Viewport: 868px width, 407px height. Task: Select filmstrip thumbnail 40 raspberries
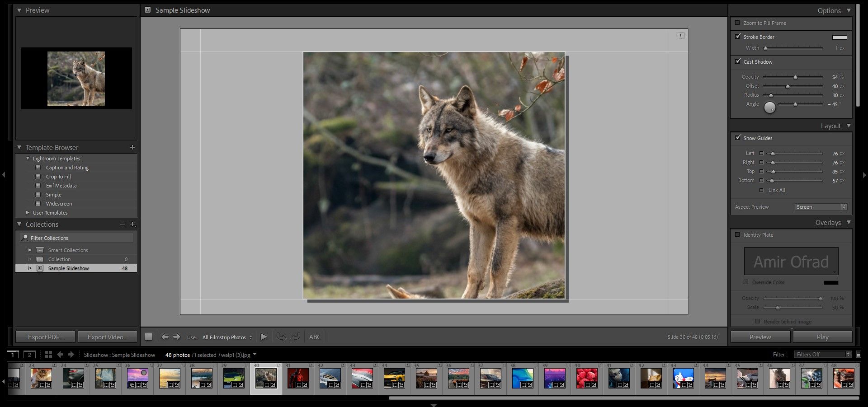click(x=587, y=379)
